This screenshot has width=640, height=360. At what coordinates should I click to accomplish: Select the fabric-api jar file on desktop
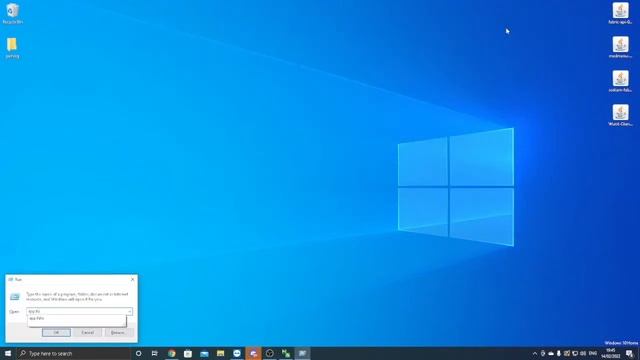pyautogui.click(x=620, y=13)
